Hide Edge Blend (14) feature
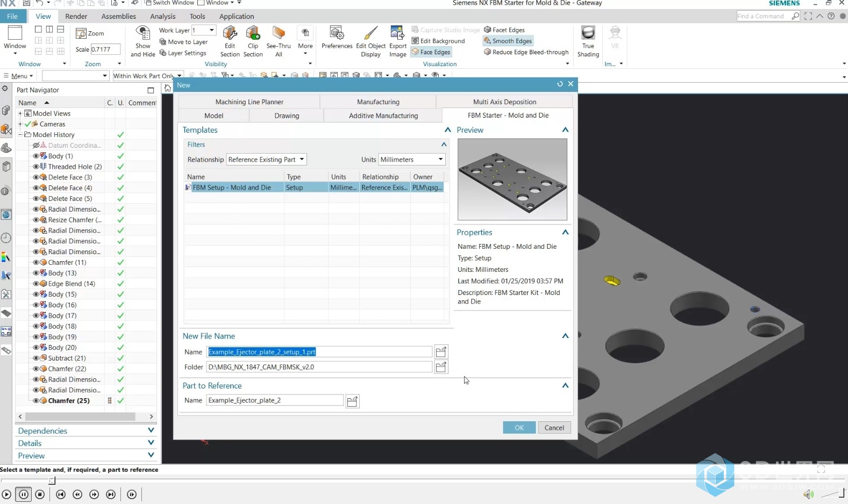848x504 pixels. pyautogui.click(x=36, y=284)
